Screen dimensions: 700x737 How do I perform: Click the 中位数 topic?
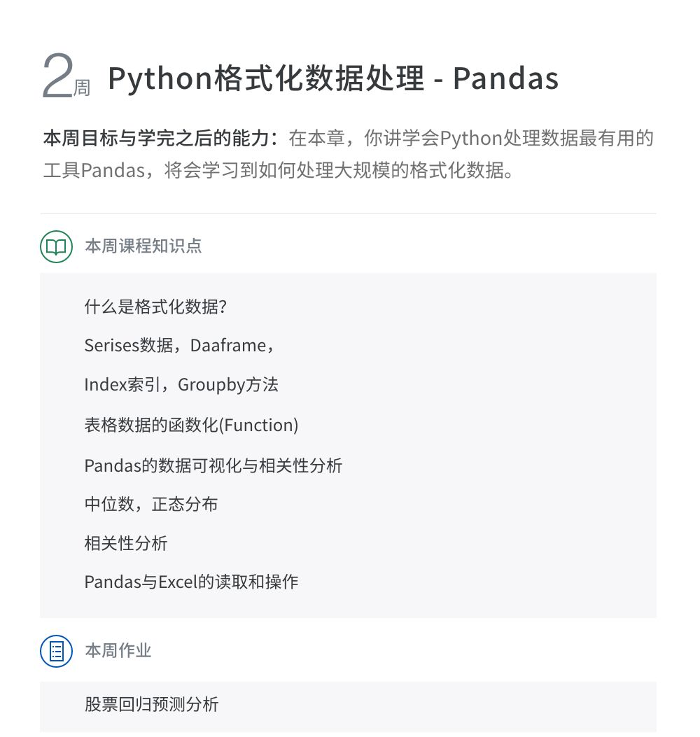click(x=109, y=504)
